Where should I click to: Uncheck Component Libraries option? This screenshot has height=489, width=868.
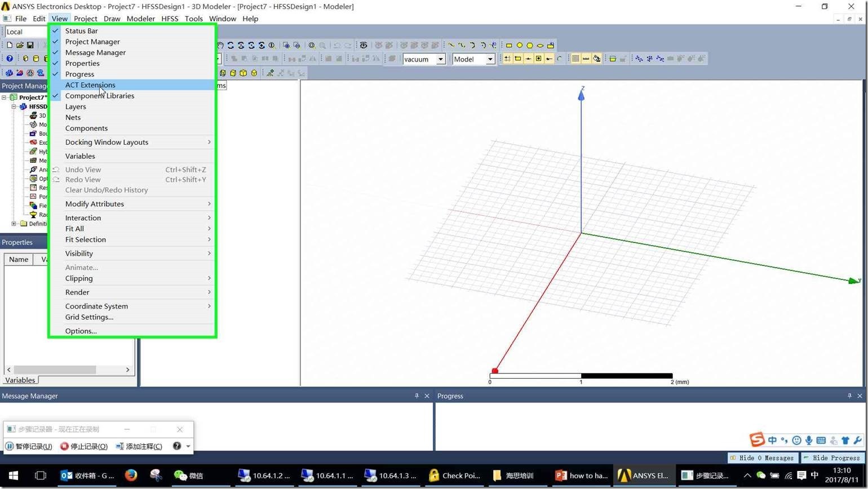132,96
